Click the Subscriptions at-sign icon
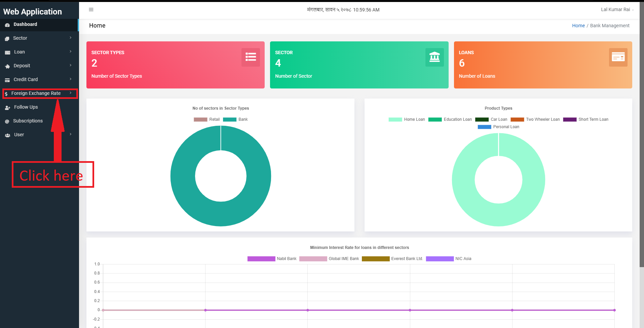Image resolution: width=644 pixels, height=328 pixels. coord(7,121)
